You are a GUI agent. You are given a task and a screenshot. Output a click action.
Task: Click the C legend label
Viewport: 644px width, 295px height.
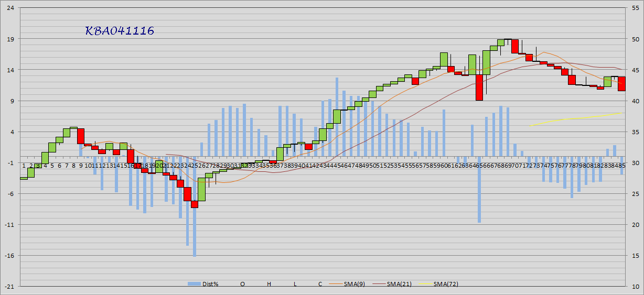point(320,284)
